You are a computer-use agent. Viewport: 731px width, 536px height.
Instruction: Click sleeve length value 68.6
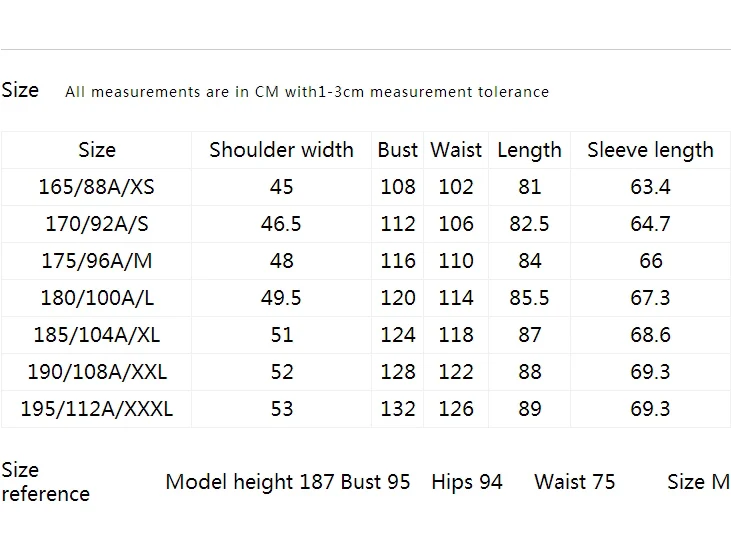[650, 335]
